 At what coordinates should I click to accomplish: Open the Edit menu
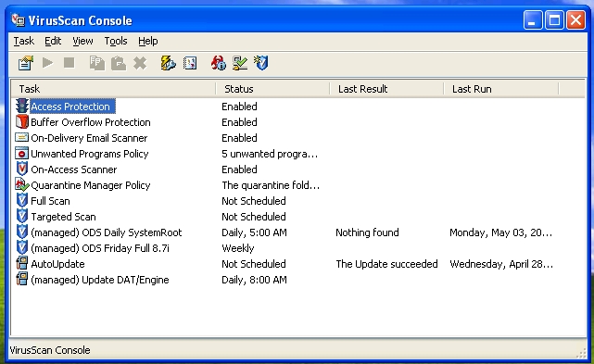(x=53, y=41)
